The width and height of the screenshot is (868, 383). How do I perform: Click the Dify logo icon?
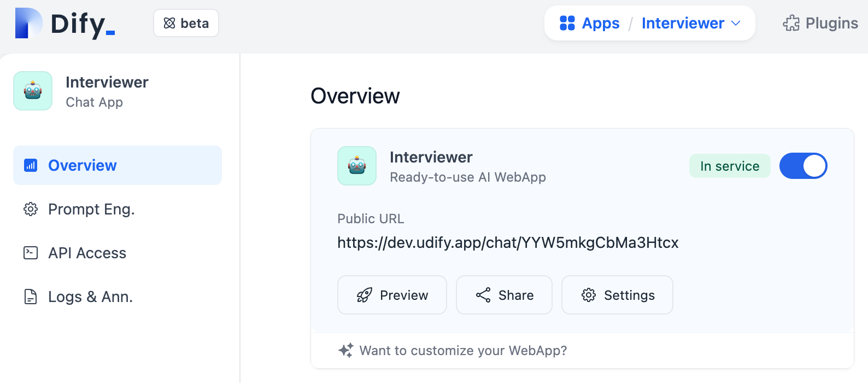point(28,24)
